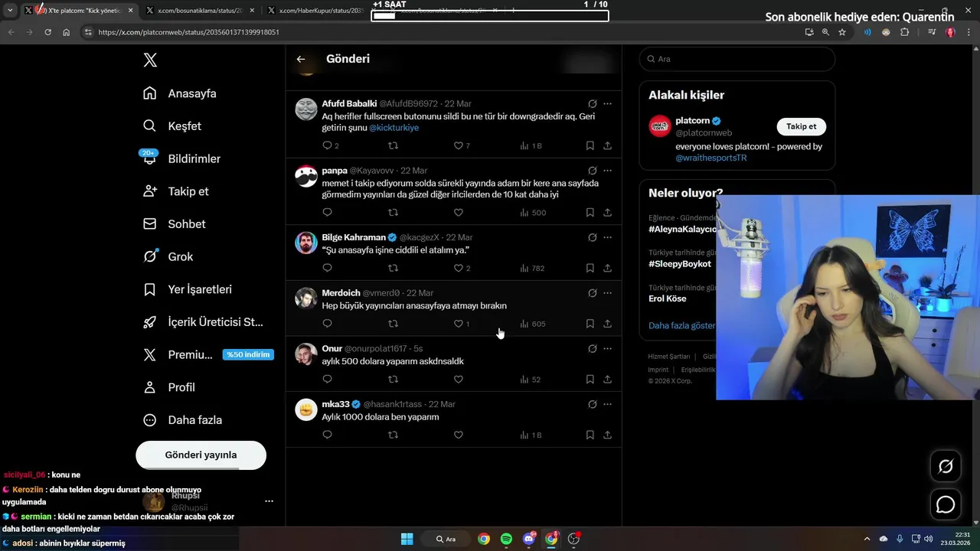Open Profil in sidebar
980x551 pixels.
tap(169, 387)
